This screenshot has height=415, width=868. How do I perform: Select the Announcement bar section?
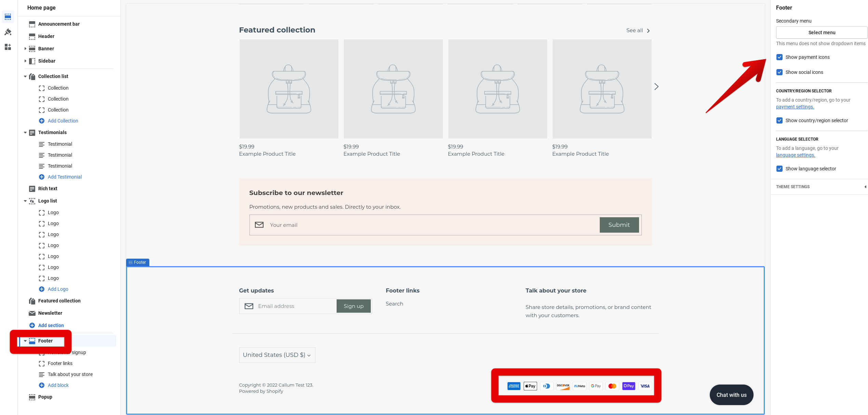pos(59,24)
